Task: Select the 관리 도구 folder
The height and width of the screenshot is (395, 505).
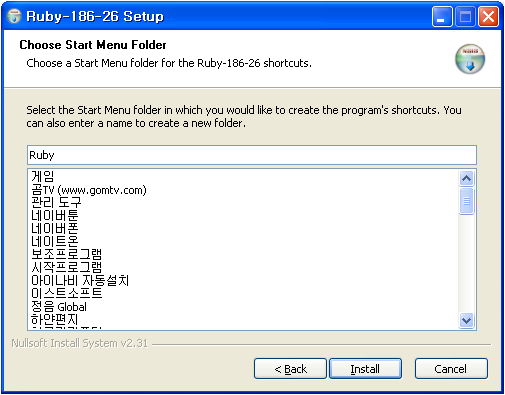Action: click(56, 202)
